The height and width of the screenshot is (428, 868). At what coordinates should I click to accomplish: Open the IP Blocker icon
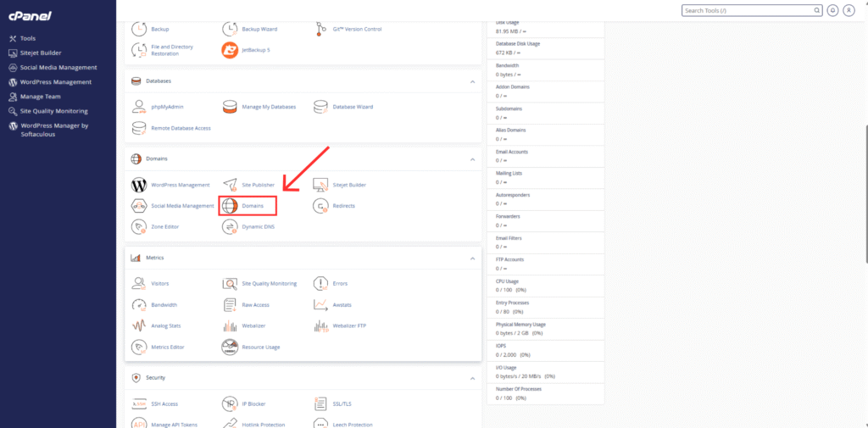pos(230,403)
